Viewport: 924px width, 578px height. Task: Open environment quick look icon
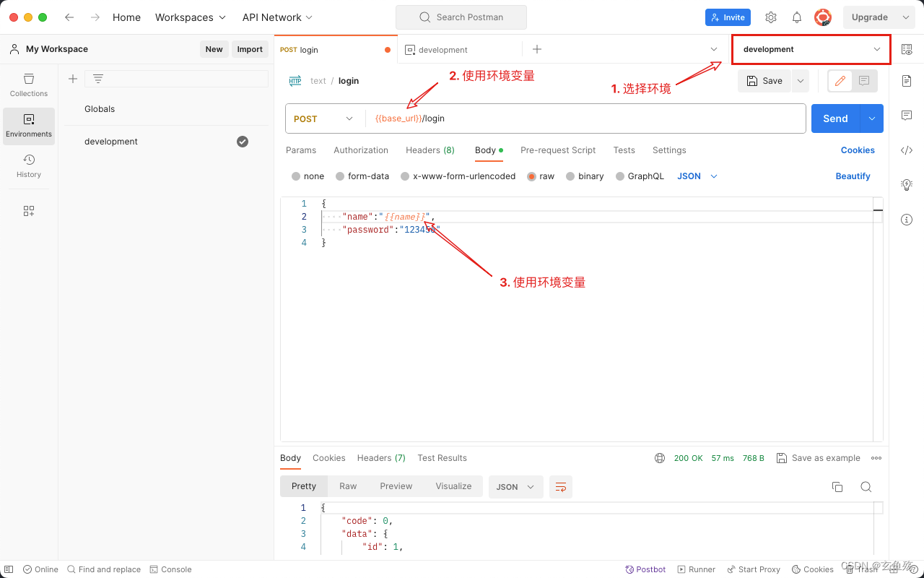[907, 49]
